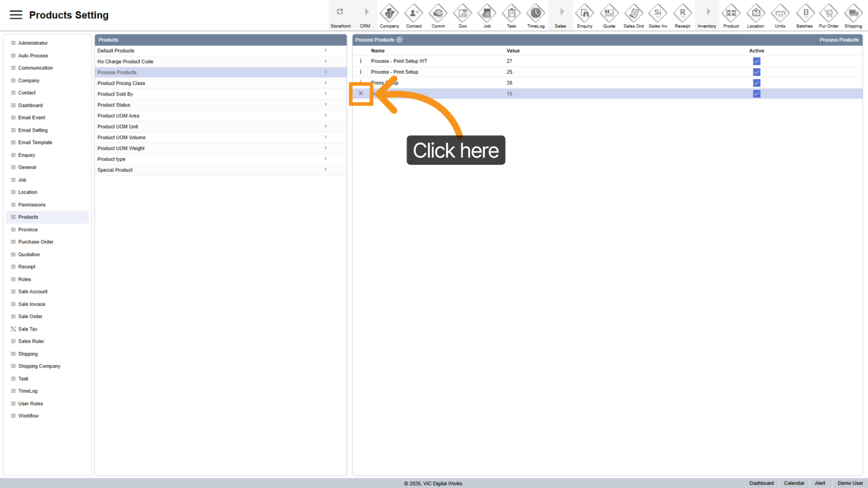Open the Batches module icon
868x488 pixels.
tap(804, 13)
